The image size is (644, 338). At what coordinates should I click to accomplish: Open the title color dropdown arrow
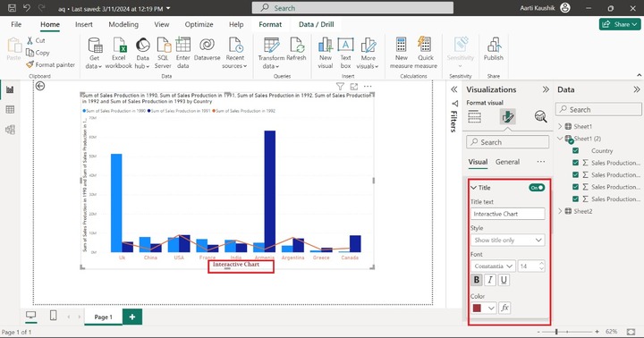tap(491, 308)
